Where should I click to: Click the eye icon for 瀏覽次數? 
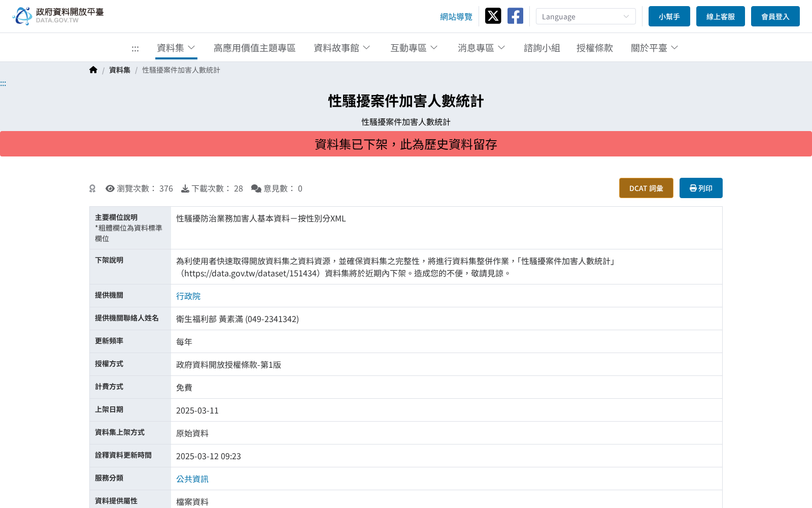click(110, 188)
